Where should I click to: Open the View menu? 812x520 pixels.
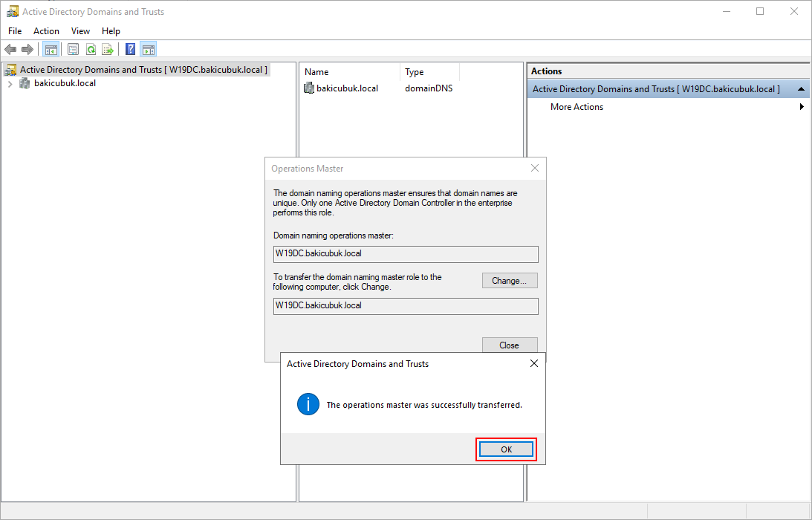pyautogui.click(x=80, y=31)
